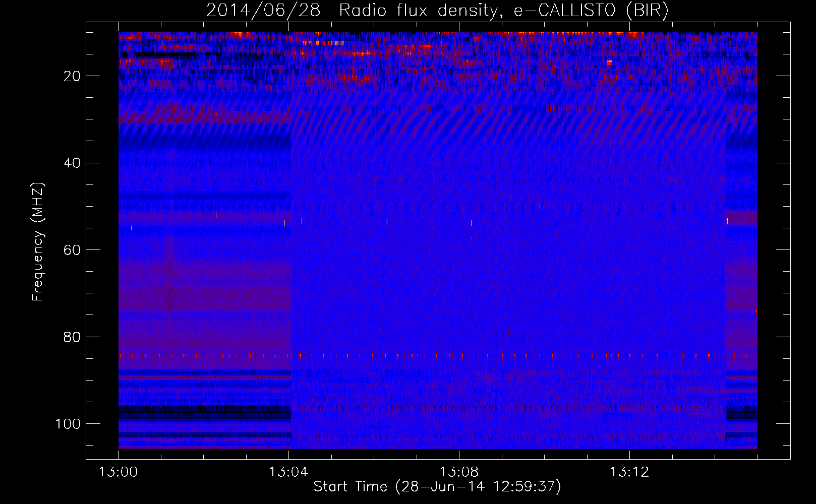Click the "13:08" time tick label

459,472
